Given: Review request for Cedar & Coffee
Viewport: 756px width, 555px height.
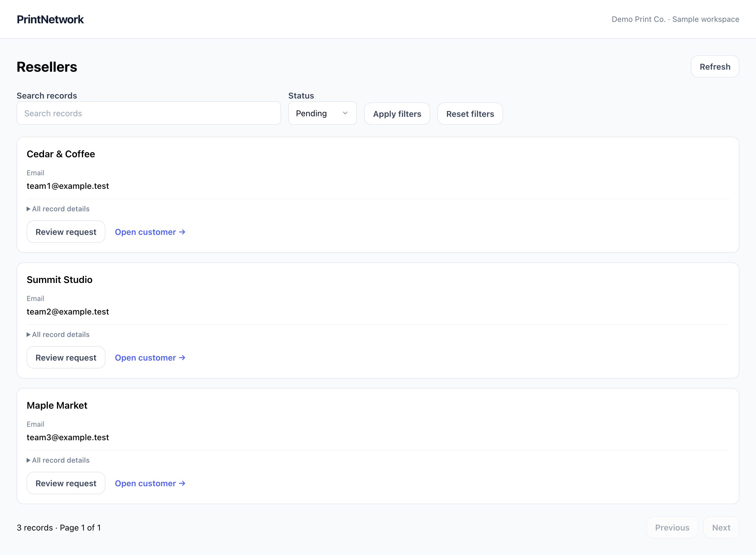Looking at the screenshot, I should 66,232.
